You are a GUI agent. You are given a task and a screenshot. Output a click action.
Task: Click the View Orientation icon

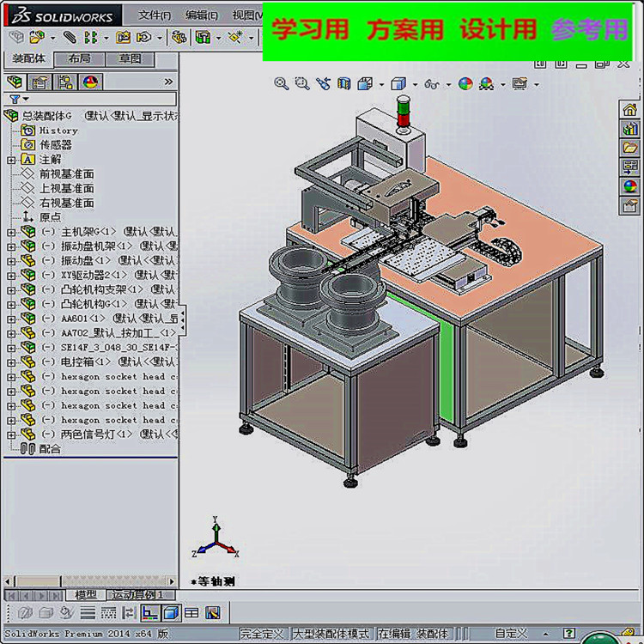pos(365,84)
